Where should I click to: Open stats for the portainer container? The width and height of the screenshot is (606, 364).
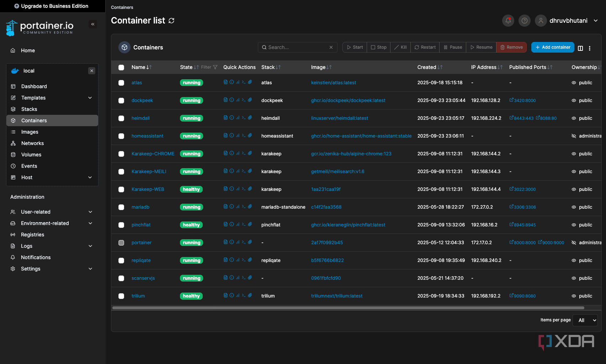click(x=238, y=242)
